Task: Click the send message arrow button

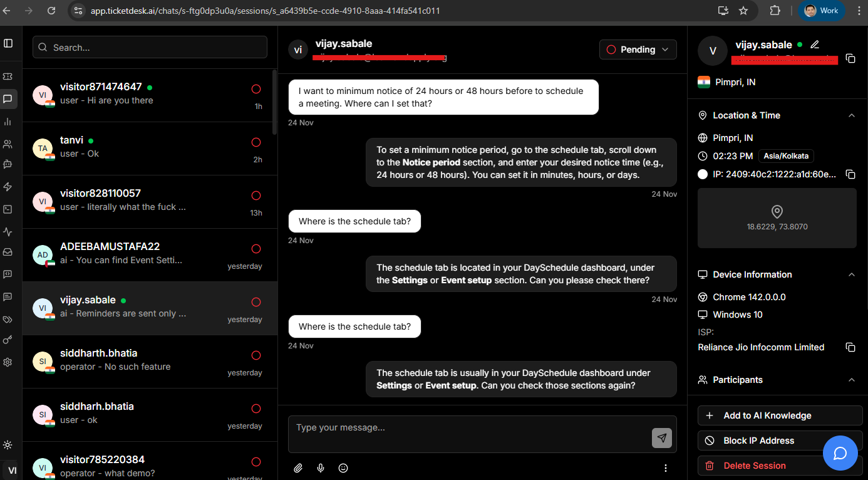Action: 661,437
